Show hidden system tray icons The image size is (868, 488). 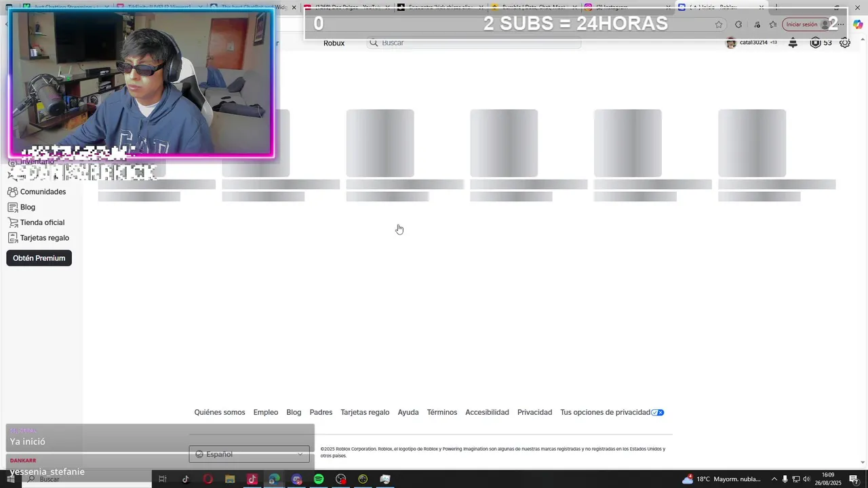coord(774,479)
